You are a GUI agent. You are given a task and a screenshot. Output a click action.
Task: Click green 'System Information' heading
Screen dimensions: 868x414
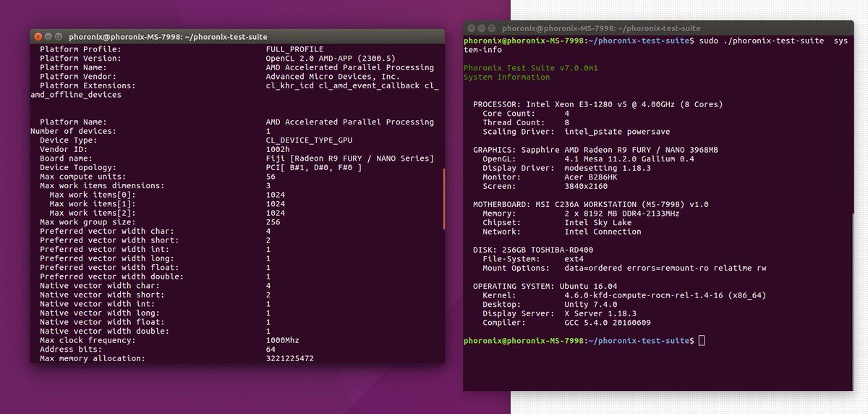[x=507, y=77]
